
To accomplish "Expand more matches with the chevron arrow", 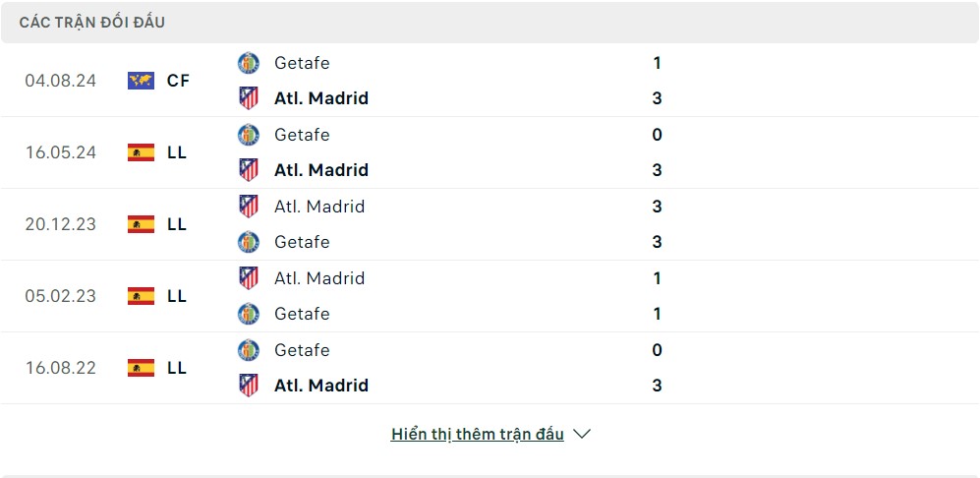I will [x=581, y=434].
